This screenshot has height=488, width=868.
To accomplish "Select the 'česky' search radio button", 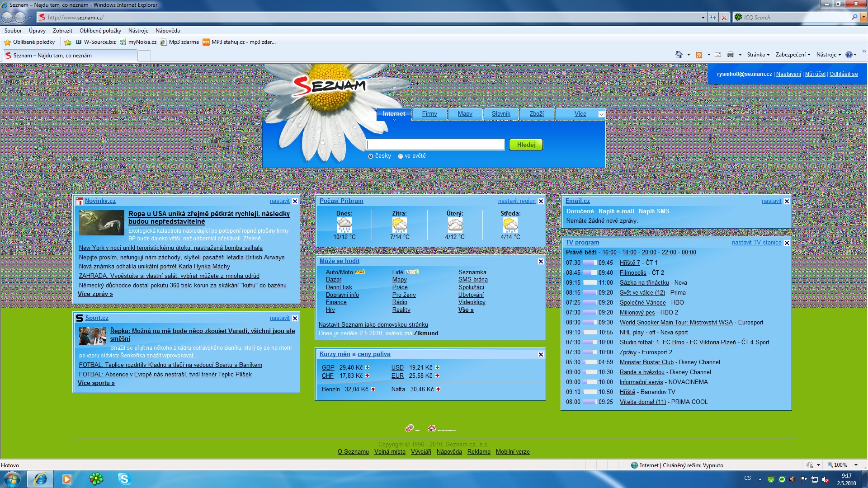I will click(371, 156).
